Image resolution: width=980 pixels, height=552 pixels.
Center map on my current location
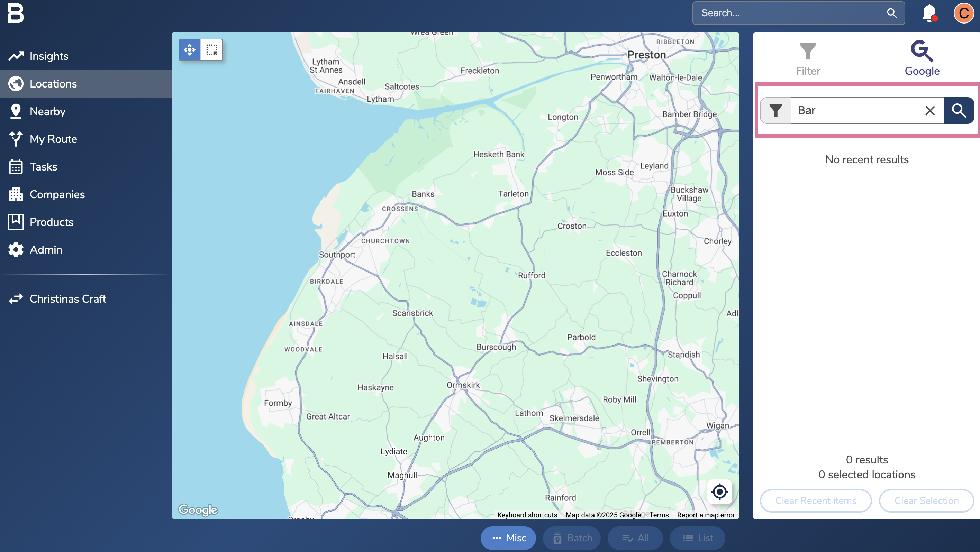coord(719,491)
